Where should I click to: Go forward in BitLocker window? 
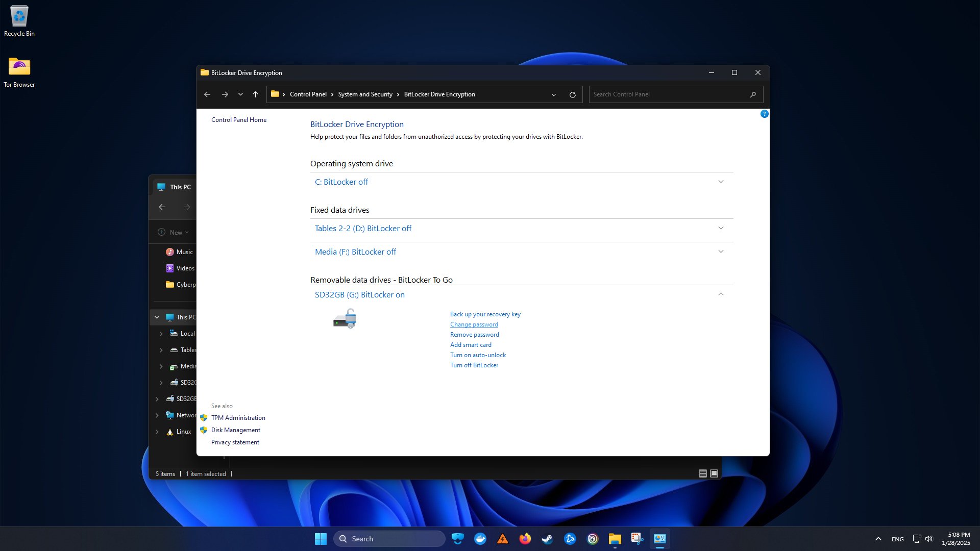225,94
